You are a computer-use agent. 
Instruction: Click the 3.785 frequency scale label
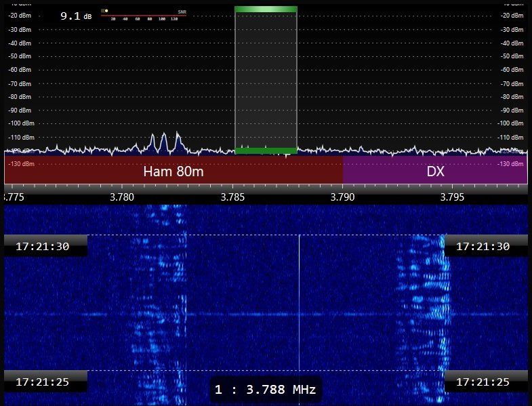[232, 197]
